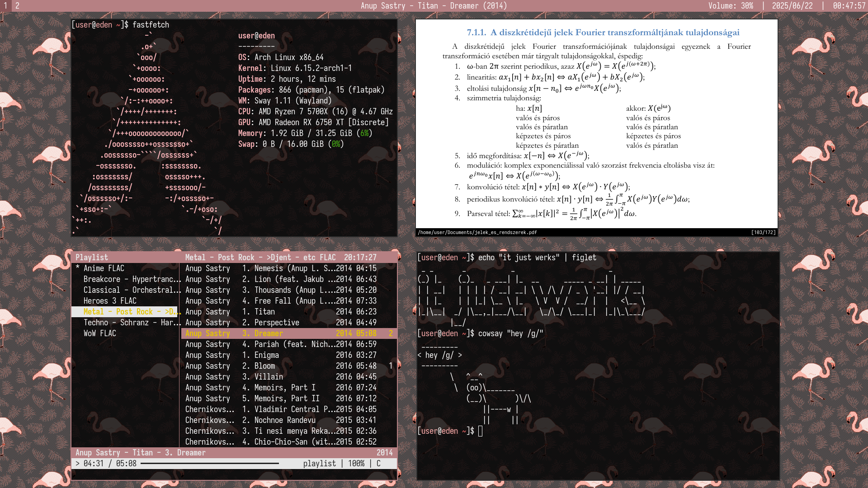
Task: Switch to workspace 1 in the bar
Action: point(5,6)
